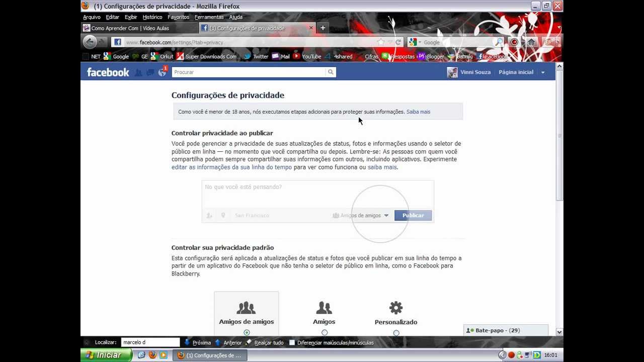Open Super Downloads bookmark
The image size is (644, 362).
[208, 56]
